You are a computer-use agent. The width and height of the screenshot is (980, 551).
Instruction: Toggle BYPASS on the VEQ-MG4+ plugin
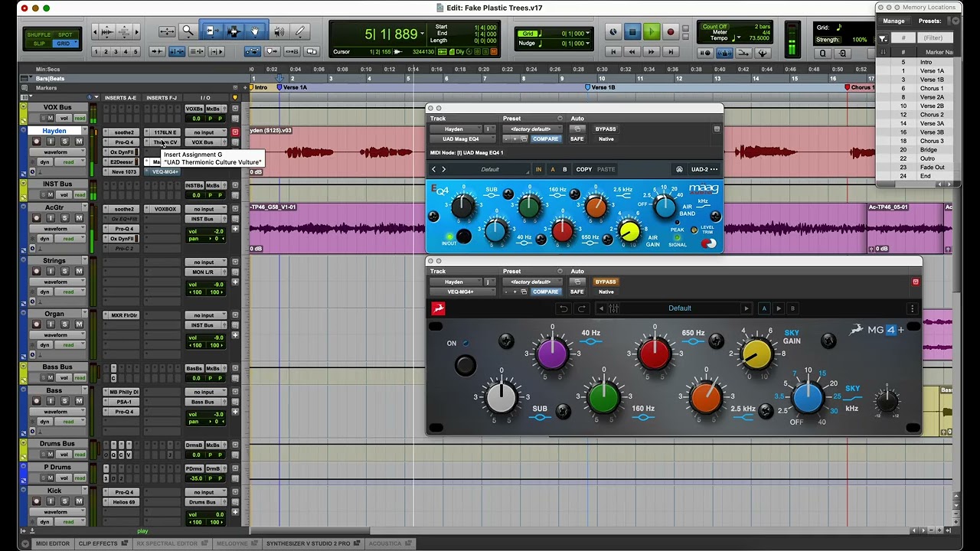(606, 282)
